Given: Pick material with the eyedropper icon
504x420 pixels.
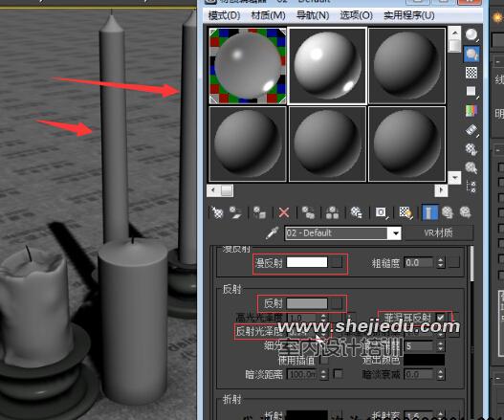Looking at the screenshot, I should pos(272,233).
